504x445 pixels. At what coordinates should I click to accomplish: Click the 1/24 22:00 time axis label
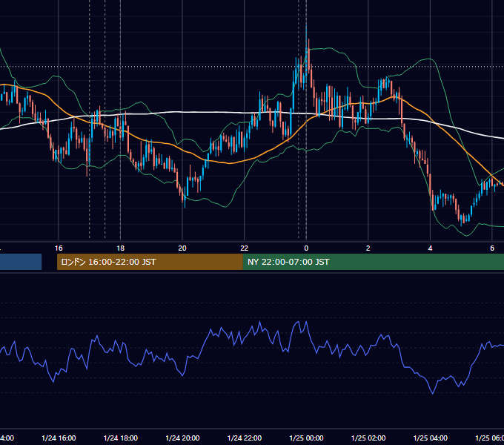[245, 438]
